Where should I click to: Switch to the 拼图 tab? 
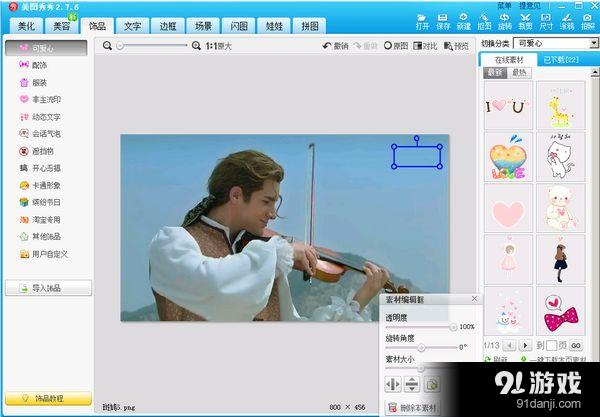coord(309,26)
